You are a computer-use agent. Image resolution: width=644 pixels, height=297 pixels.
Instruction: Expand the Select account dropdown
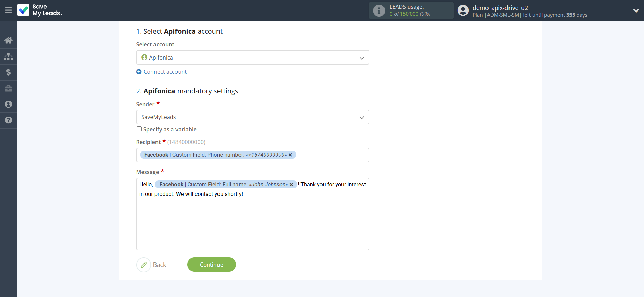coord(252,58)
